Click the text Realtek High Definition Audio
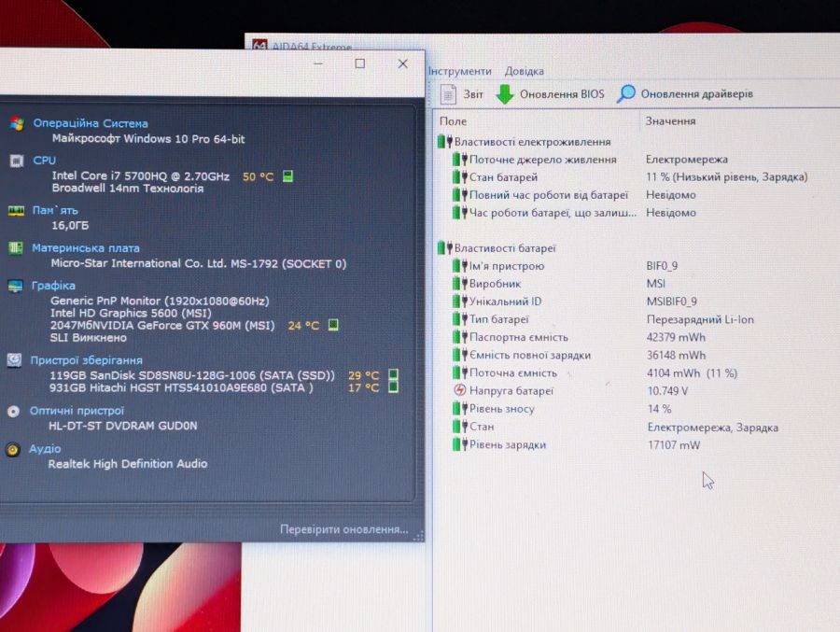Screen dimensions: 840x632 pyautogui.click(x=128, y=464)
